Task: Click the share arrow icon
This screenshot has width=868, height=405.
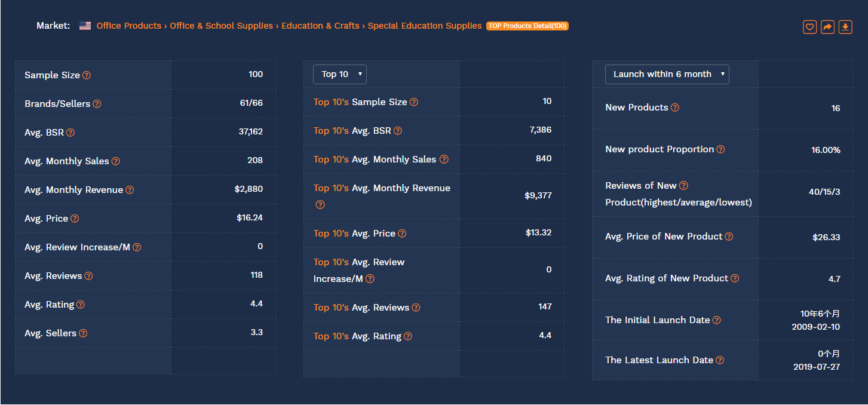Action: click(x=827, y=27)
